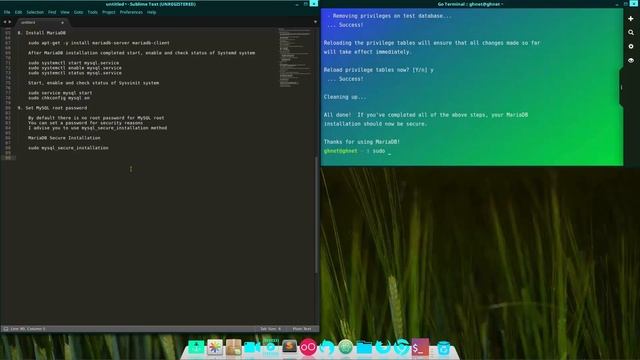
Task: Toggle the eye icon in terminal sidebar
Action: [631, 60]
